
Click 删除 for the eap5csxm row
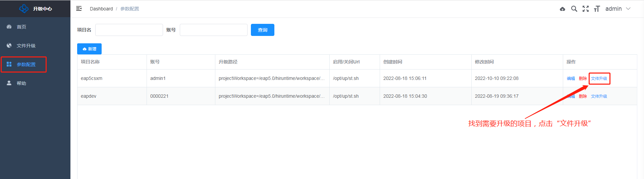click(583, 79)
